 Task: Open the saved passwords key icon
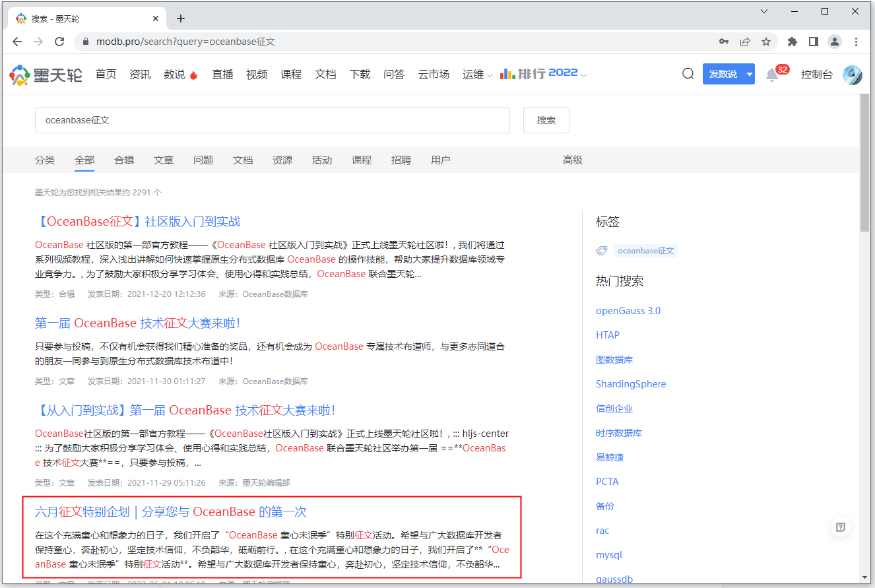click(724, 42)
